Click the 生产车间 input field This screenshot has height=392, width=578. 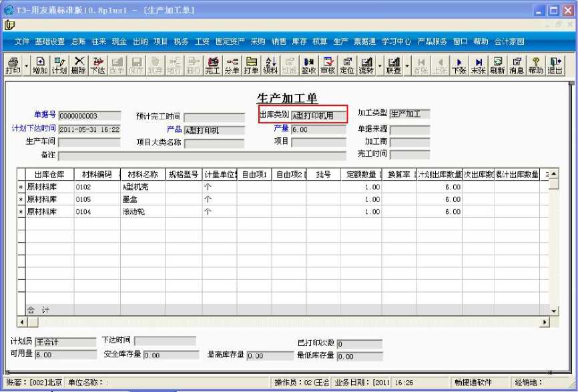coord(89,143)
